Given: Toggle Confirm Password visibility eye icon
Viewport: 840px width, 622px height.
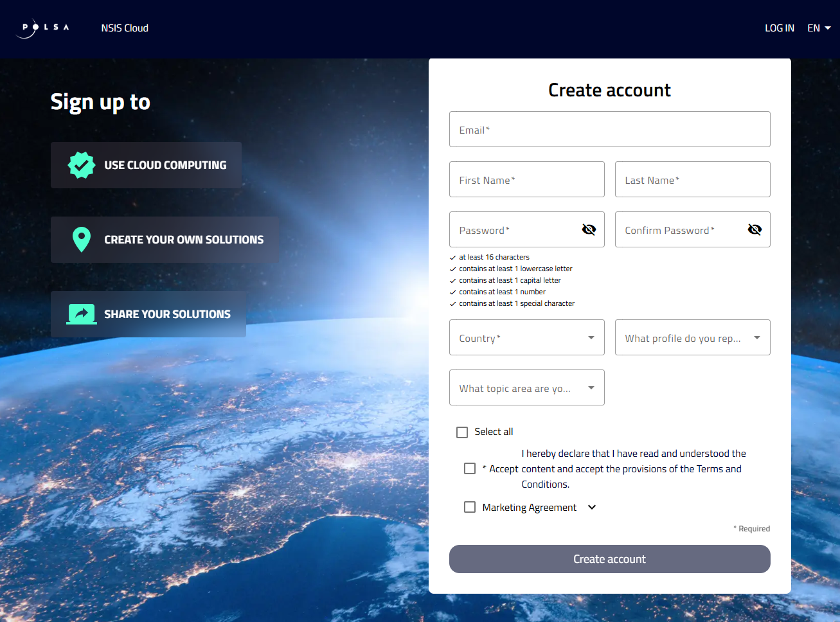Looking at the screenshot, I should pyautogui.click(x=755, y=229).
